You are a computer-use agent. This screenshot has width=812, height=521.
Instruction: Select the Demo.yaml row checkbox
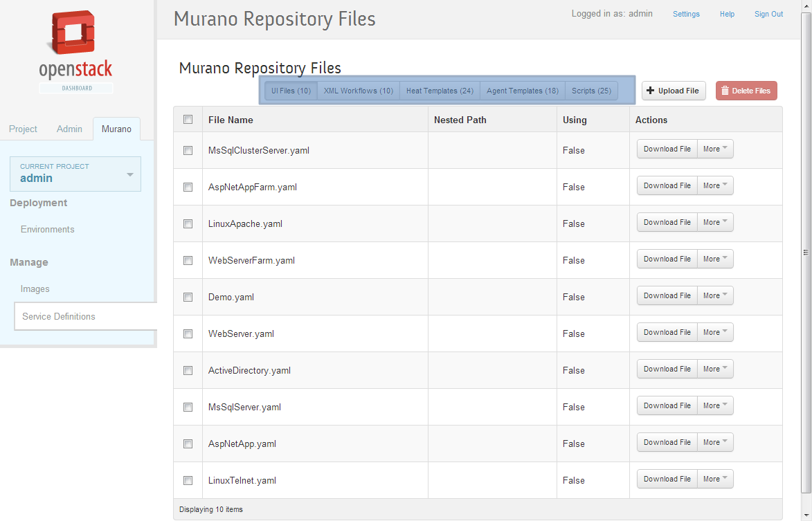188,297
